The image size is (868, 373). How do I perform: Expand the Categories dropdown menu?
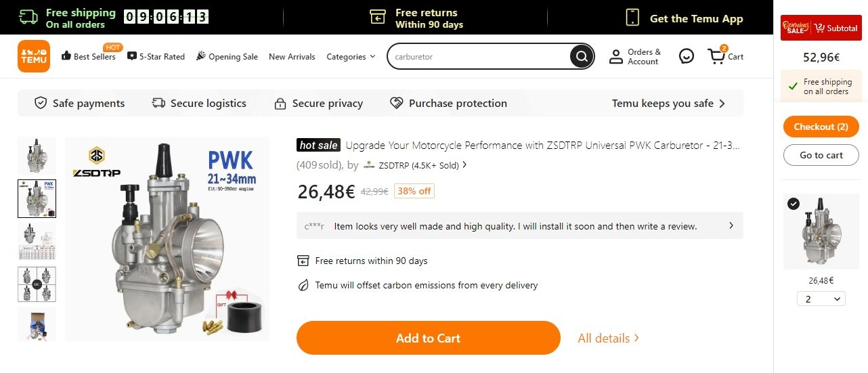351,57
